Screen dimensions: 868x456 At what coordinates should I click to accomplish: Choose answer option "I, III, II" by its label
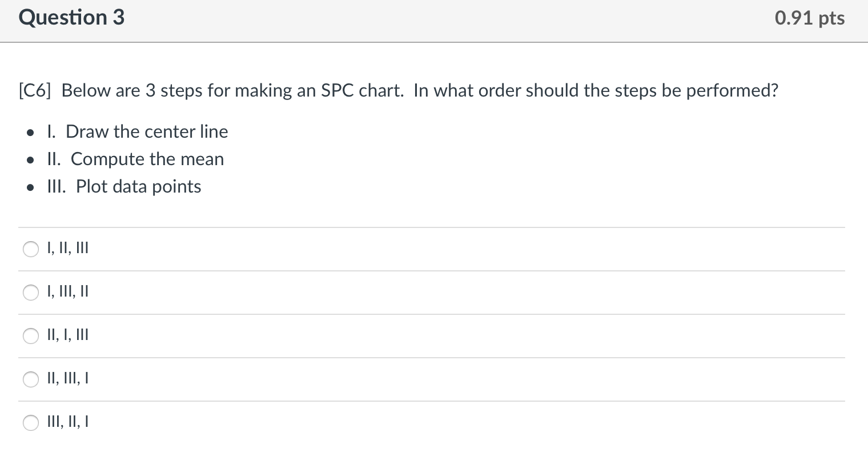click(x=67, y=291)
